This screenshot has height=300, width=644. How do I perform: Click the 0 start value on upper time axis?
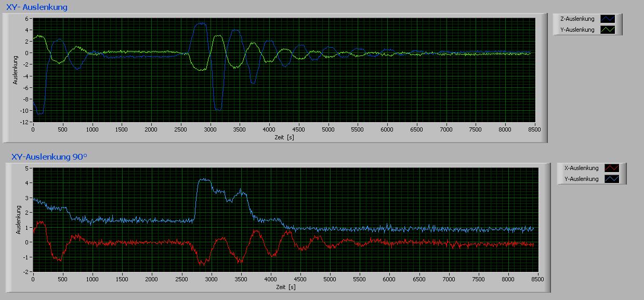[33, 131]
